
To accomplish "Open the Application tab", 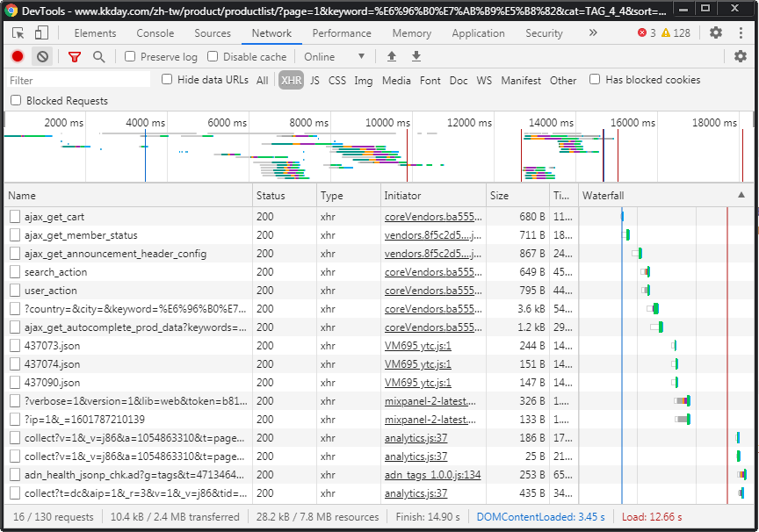I will coord(478,32).
